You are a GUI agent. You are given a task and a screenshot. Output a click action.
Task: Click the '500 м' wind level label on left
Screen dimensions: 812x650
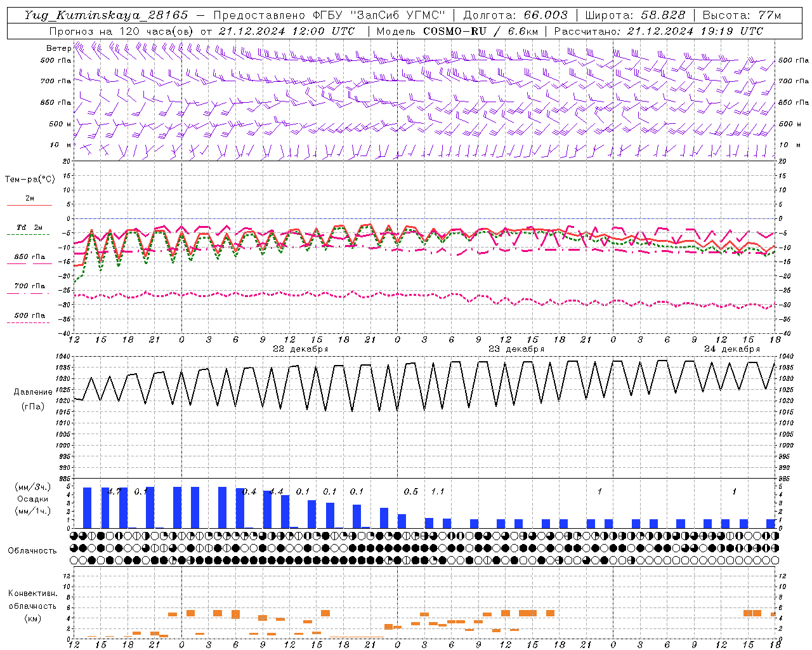pyautogui.click(x=60, y=124)
